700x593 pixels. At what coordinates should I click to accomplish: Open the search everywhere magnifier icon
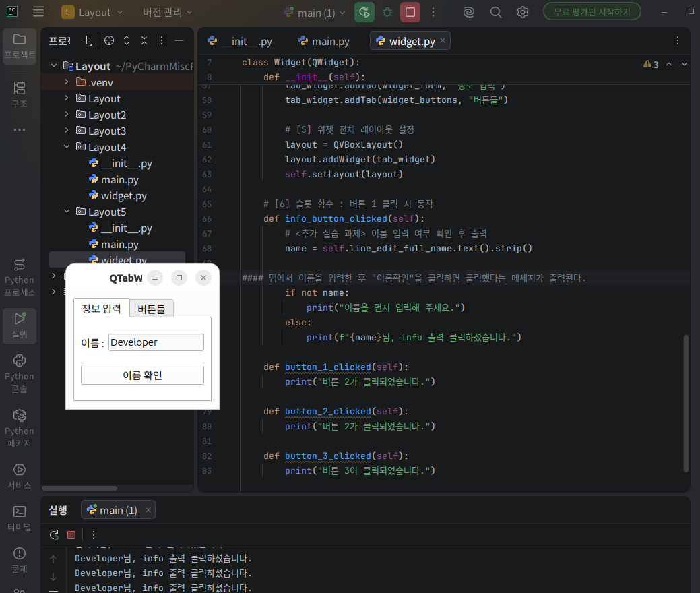pyautogui.click(x=496, y=12)
